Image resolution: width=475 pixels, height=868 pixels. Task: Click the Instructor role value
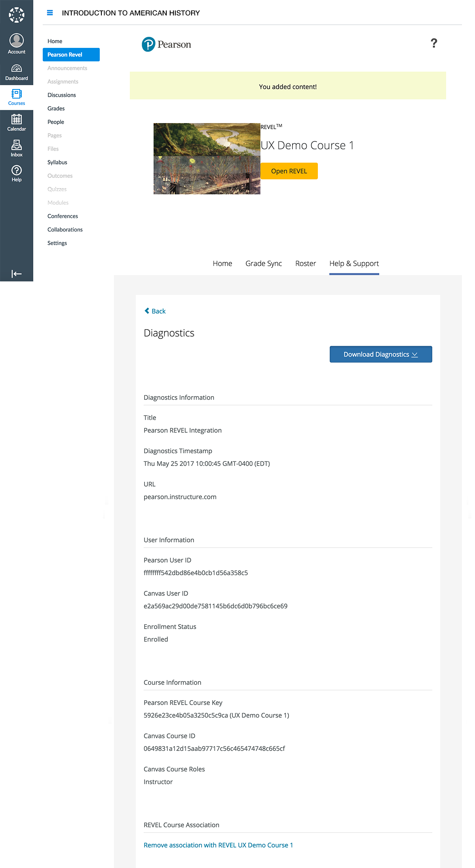pyautogui.click(x=158, y=782)
